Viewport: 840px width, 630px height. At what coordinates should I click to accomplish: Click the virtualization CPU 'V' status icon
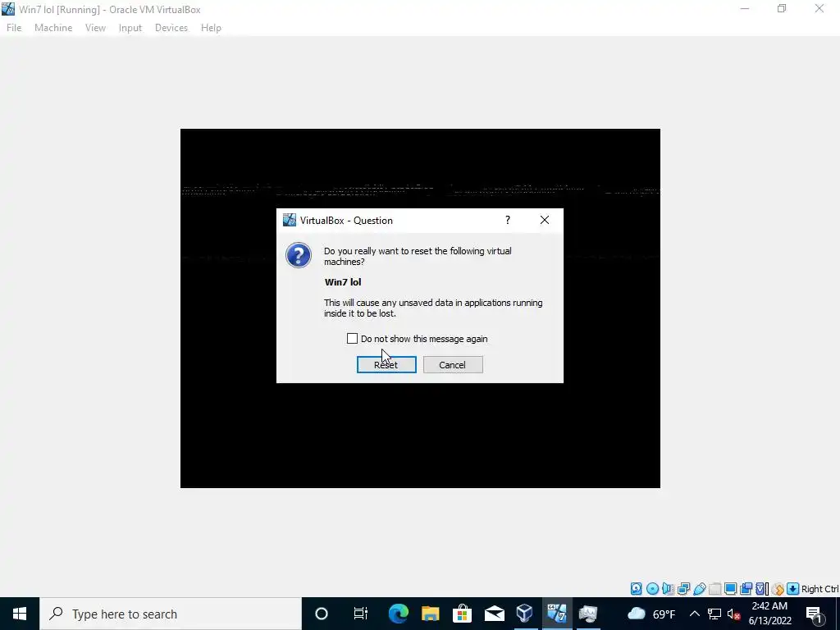pyautogui.click(x=761, y=589)
